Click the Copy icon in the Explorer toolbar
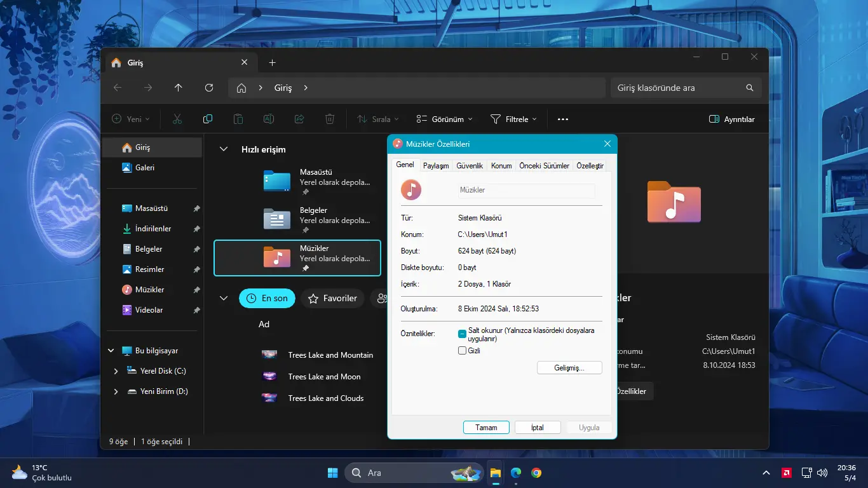Screen dimensions: 868x488 point(208,119)
